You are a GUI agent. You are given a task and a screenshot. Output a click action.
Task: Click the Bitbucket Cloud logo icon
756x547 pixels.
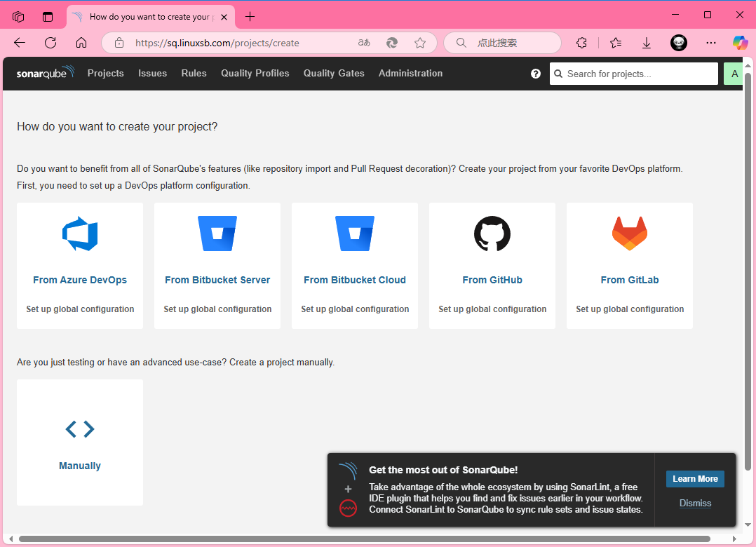click(x=355, y=234)
